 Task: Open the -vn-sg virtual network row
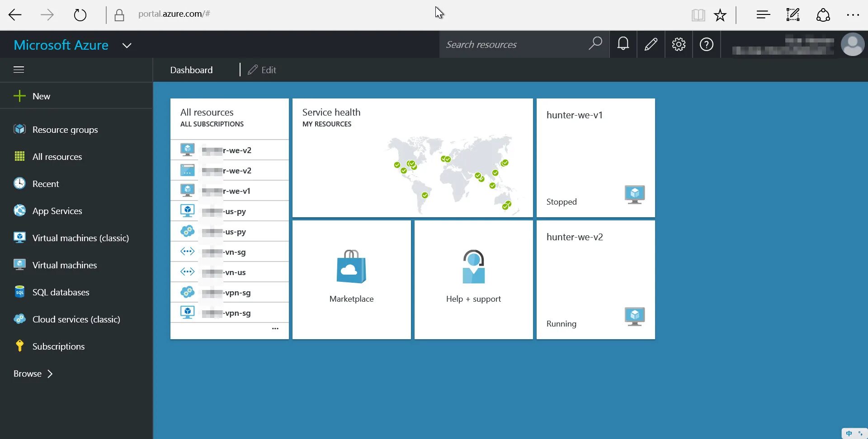click(x=230, y=252)
